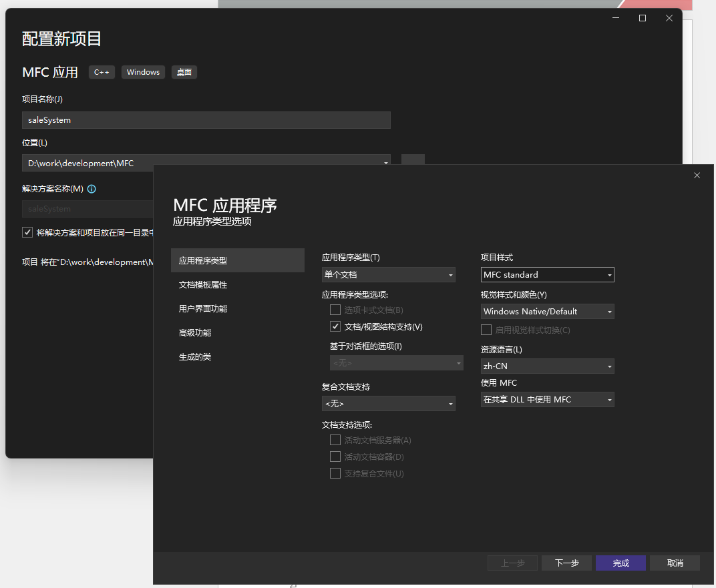The image size is (716, 588).
Task: Click the info icon beside 解决方案名称
Action: [x=92, y=189]
